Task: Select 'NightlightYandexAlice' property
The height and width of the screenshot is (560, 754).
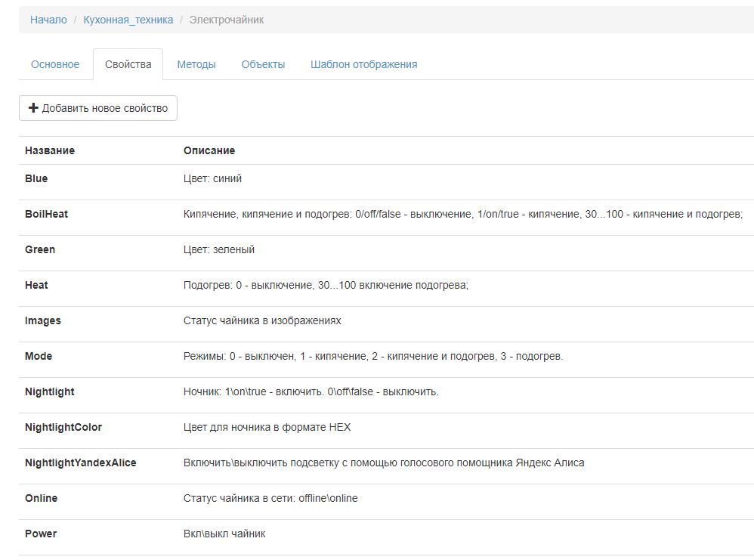Action: [81, 463]
